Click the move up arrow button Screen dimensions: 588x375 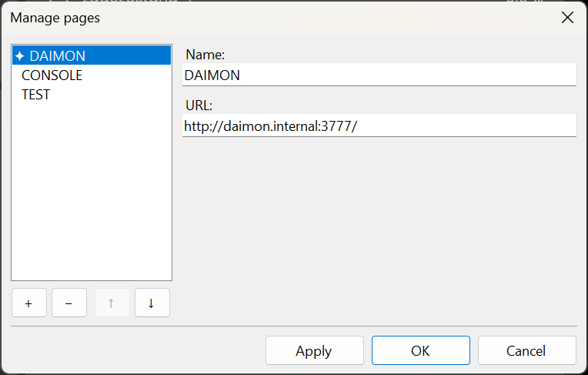coord(111,303)
